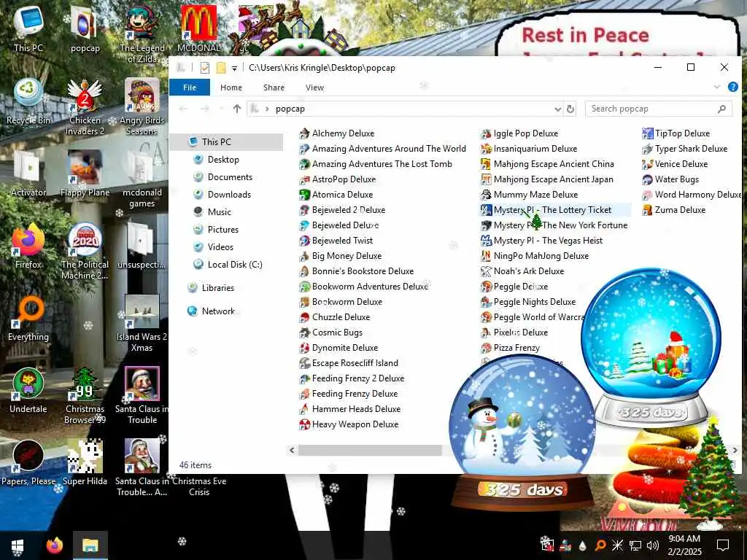The width and height of the screenshot is (747, 560).
Task: Click the volume speaker tray icon
Action: (x=653, y=545)
